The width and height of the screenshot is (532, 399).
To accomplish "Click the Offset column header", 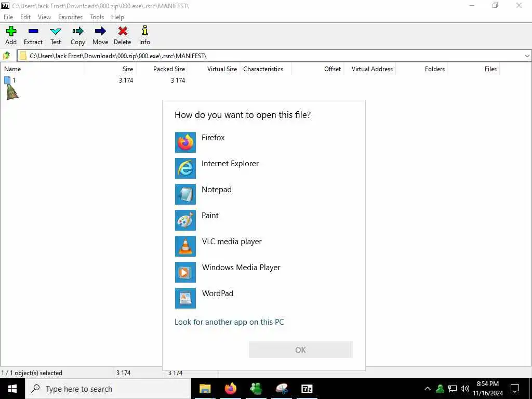I will pos(317,69).
